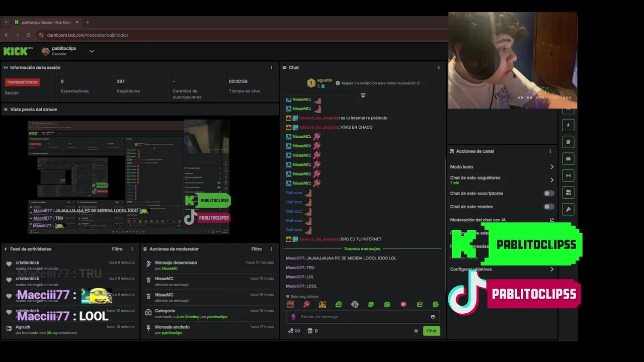Open the emoji picker in chat input

click(433, 317)
